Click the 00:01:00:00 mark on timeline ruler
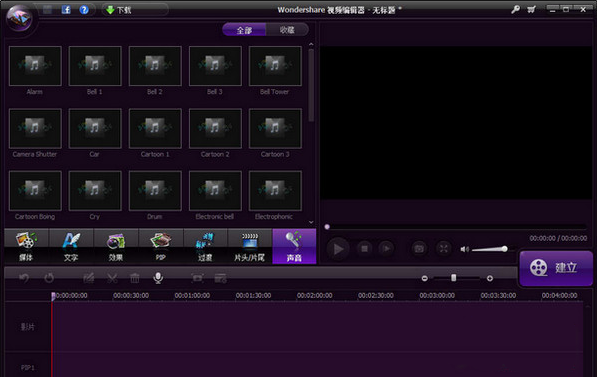 [192, 296]
